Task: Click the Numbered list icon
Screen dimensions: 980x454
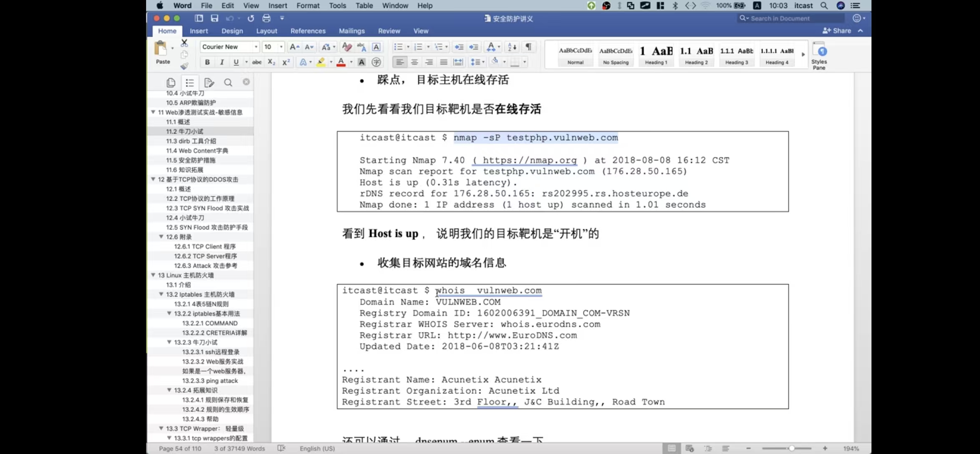Action: (x=418, y=47)
